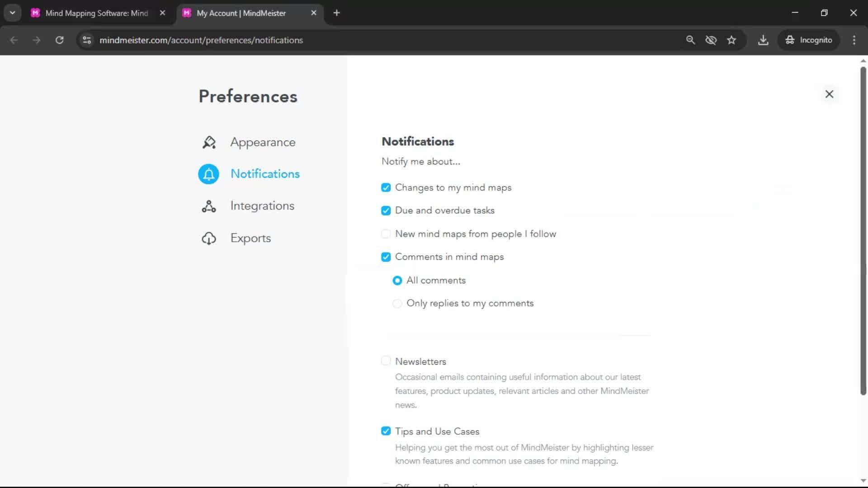The height and width of the screenshot is (488, 868).
Task: Enable the Newsletters checkbox
Action: [386, 361]
